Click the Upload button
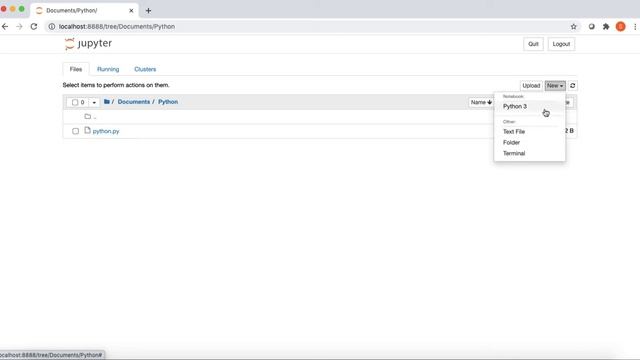Image resolution: width=640 pixels, height=360 pixels. point(531,86)
